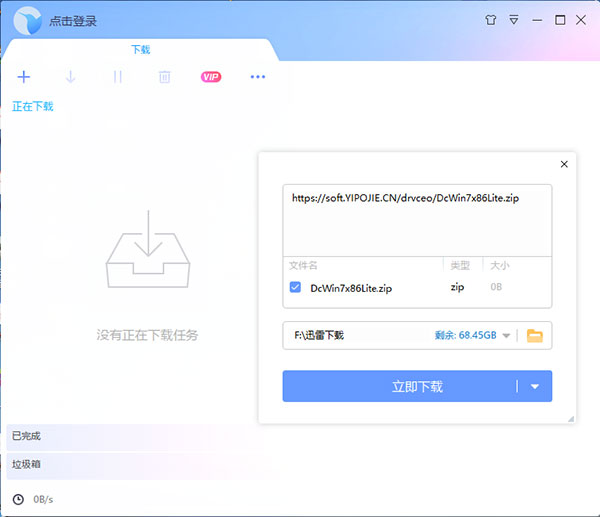Expand the save path dropdown arrow
Screen dimensions: 600x517
click(506, 336)
